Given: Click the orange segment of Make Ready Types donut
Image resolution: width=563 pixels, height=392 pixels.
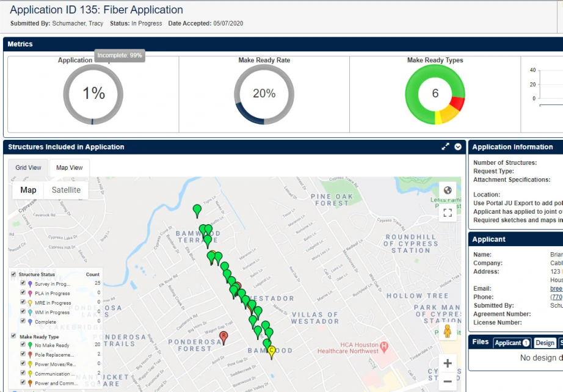Looking at the screenshot, I should (x=449, y=114).
